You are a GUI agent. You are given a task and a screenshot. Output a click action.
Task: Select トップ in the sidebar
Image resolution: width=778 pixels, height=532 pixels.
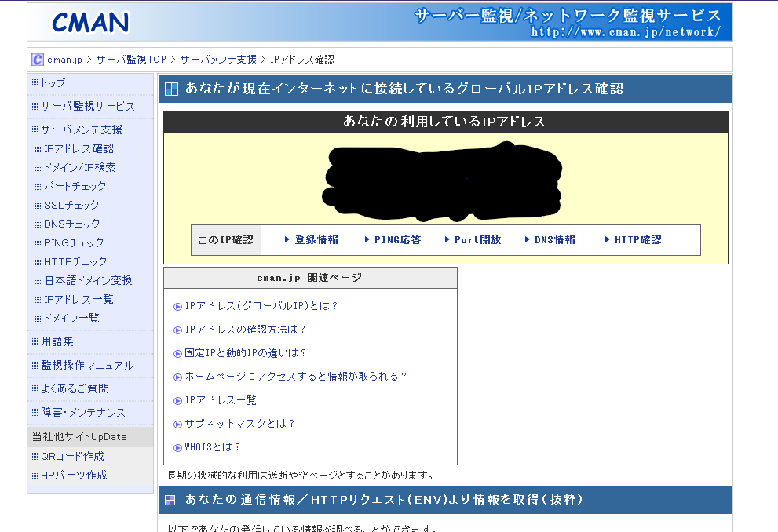(x=53, y=83)
